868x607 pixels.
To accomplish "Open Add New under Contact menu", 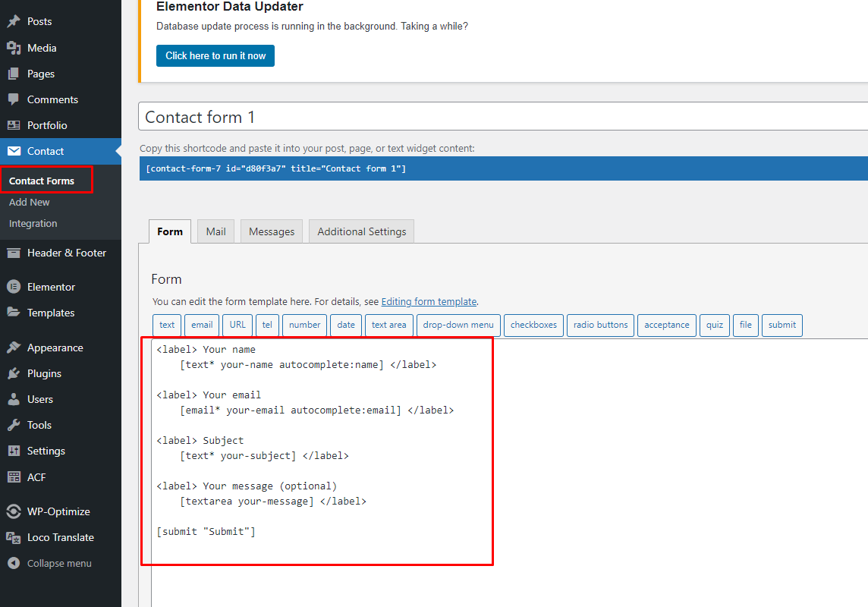I will pos(30,202).
